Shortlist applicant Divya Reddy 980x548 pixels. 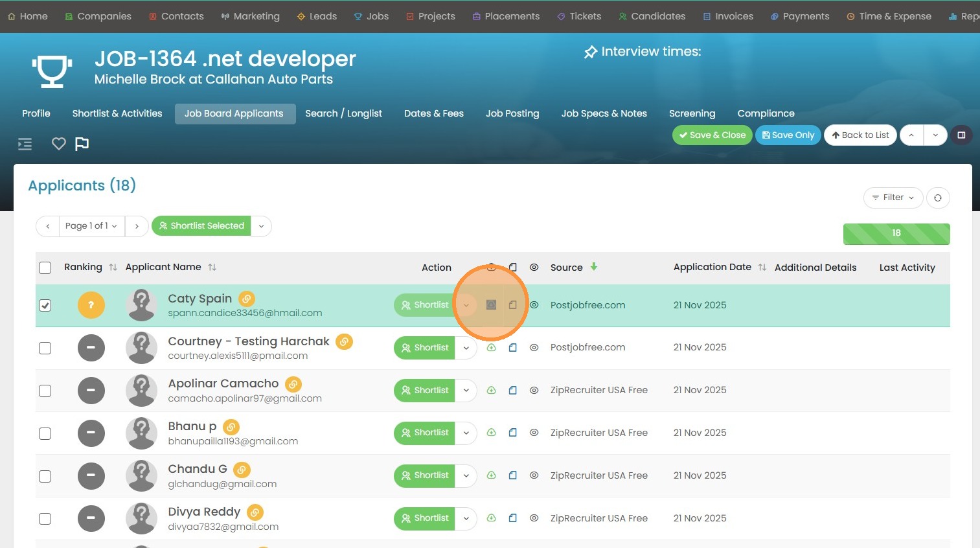click(425, 518)
